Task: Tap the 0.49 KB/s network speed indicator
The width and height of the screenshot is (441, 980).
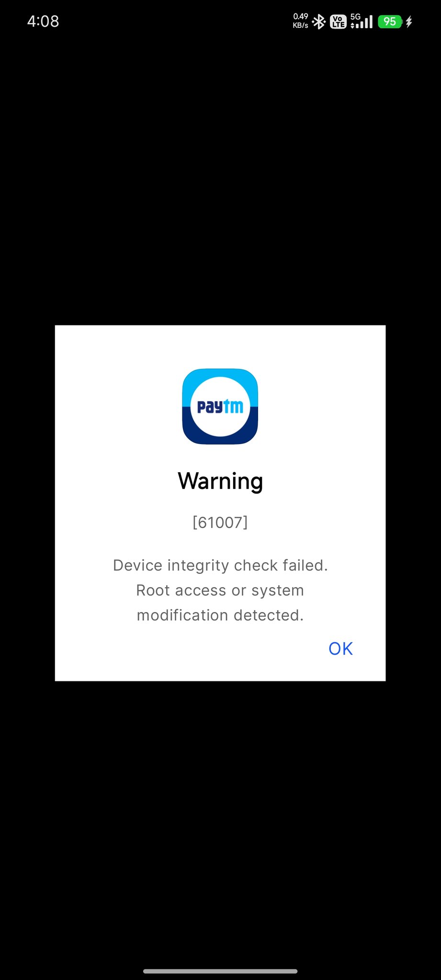Action: tap(301, 21)
